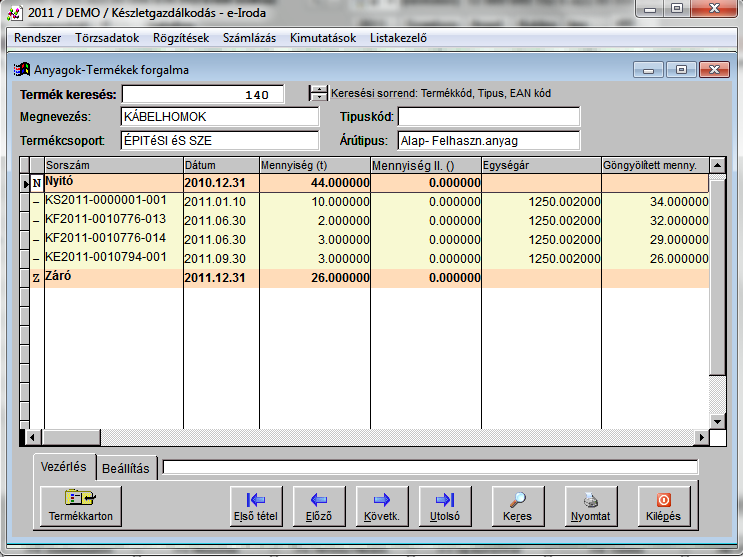The image size is (743, 557).
Task: Open the Kimutatások menu
Action: coord(322,38)
